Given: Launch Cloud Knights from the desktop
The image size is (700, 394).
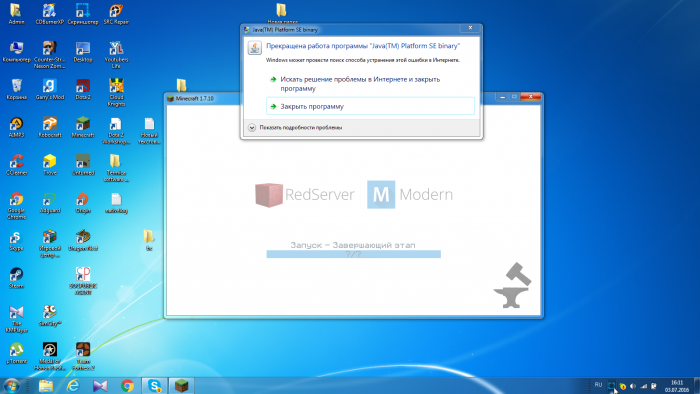Looking at the screenshot, I should (116, 92).
